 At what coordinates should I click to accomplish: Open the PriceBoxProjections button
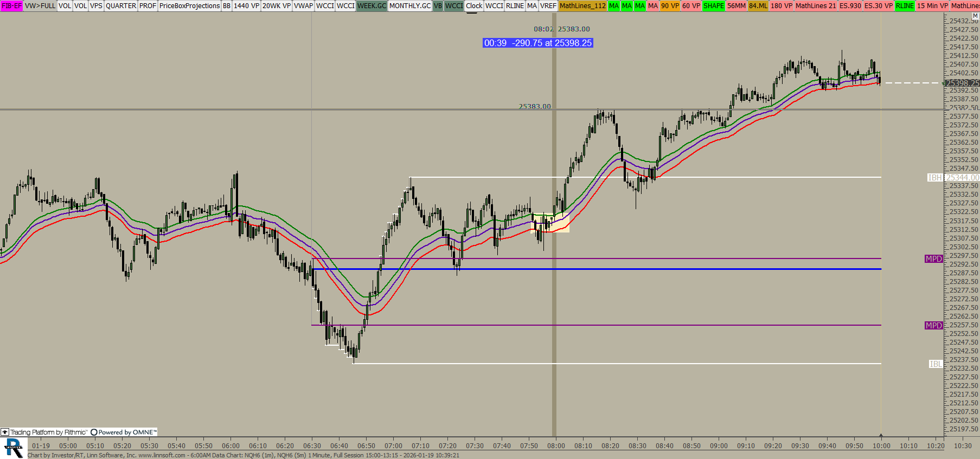point(189,6)
